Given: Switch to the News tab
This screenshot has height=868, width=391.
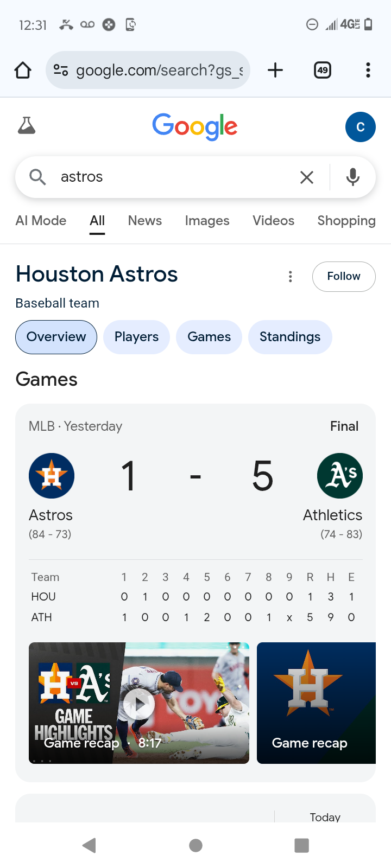Looking at the screenshot, I should pos(145,221).
